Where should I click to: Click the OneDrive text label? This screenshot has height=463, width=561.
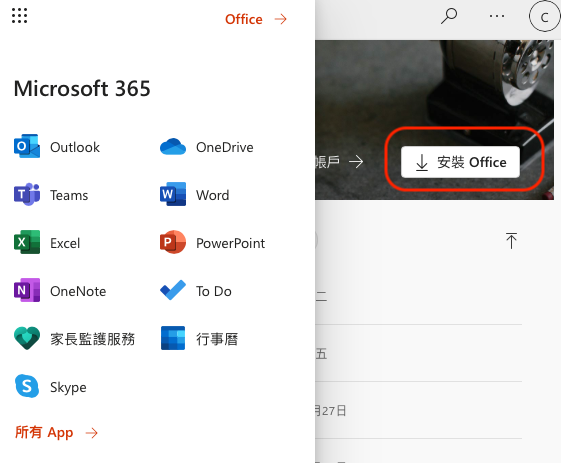click(x=225, y=147)
